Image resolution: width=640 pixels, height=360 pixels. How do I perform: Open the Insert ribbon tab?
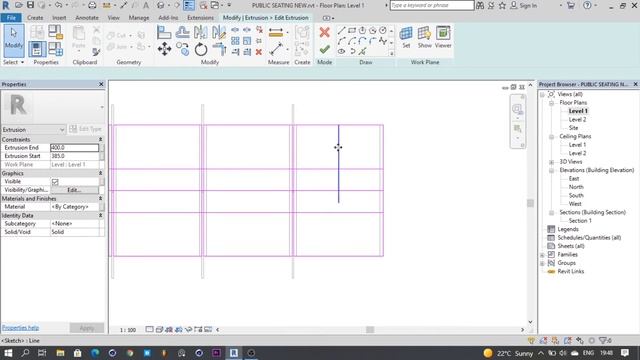[59, 18]
